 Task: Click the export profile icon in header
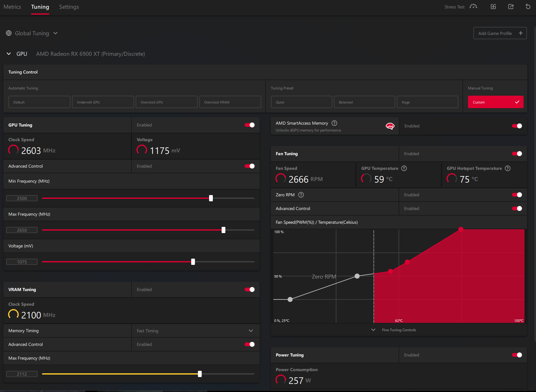click(x=511, y=7)
